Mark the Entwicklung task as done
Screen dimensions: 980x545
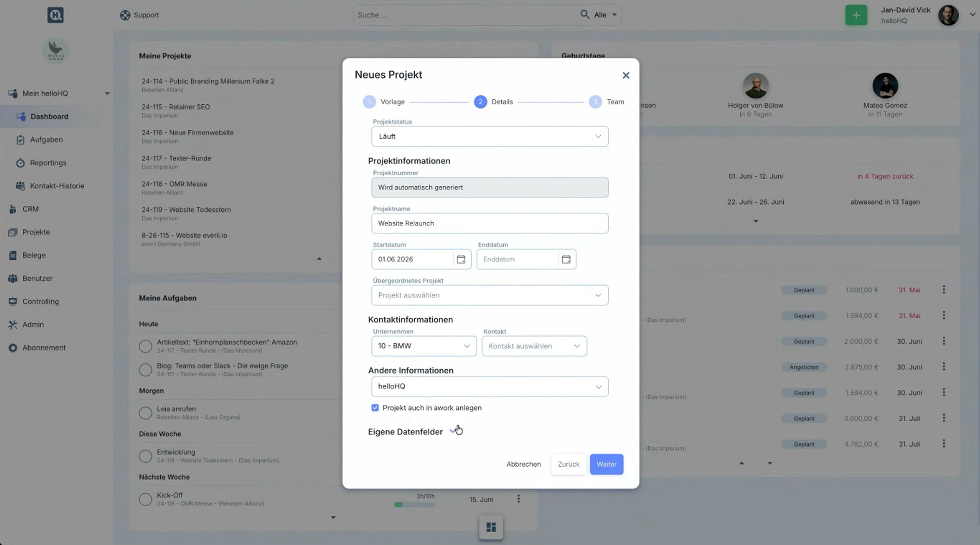pos(145,456)
